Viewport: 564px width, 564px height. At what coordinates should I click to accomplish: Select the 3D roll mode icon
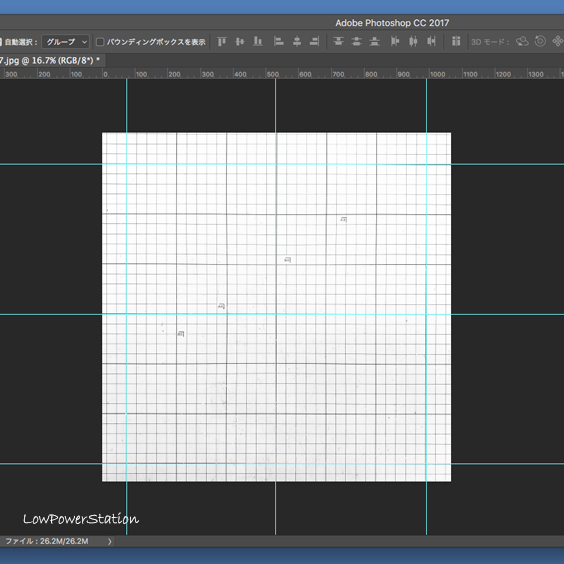tap(540, 42)
